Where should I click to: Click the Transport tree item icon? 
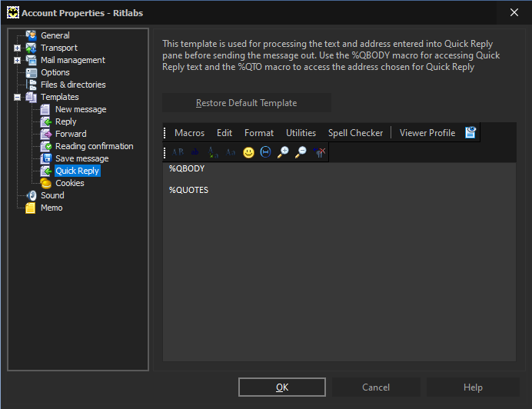coord(32,48)
